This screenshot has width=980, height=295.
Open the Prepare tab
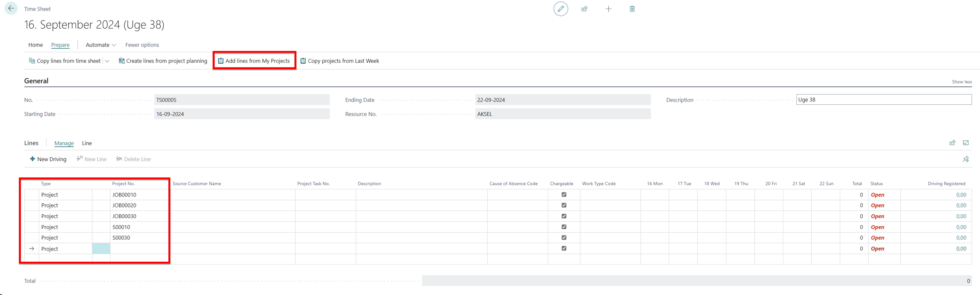(x=60, y=45)
